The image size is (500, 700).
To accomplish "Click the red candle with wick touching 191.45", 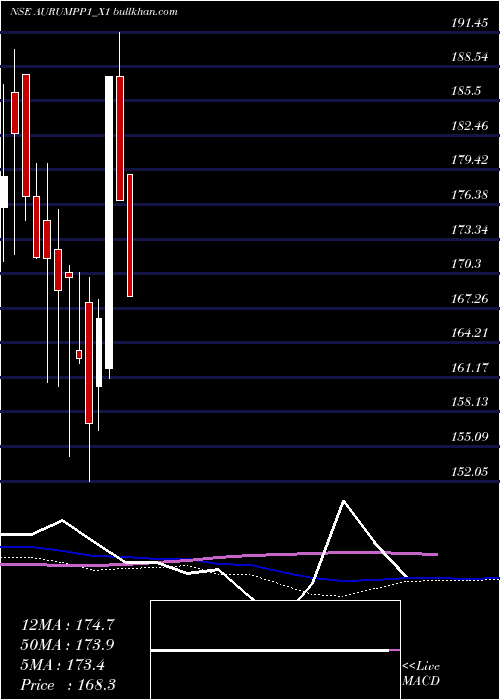I will (x=120, y=138).
